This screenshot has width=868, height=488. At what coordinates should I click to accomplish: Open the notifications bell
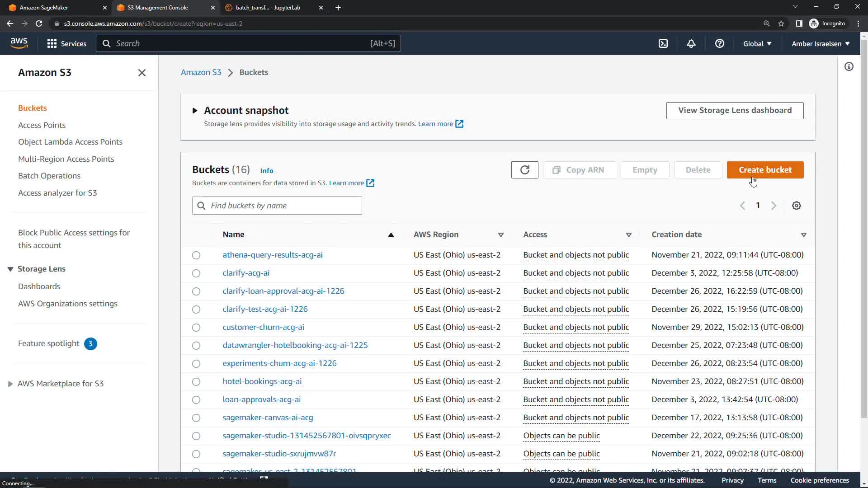(691, 43)
